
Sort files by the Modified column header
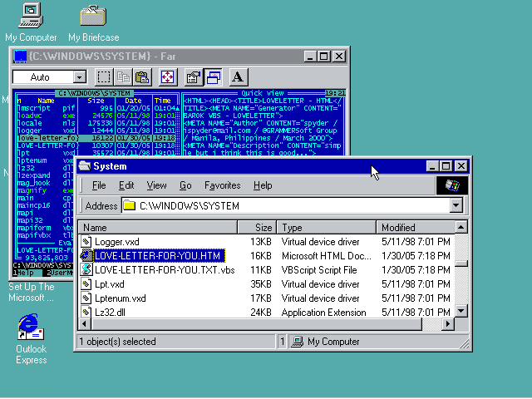pos(416,227)
